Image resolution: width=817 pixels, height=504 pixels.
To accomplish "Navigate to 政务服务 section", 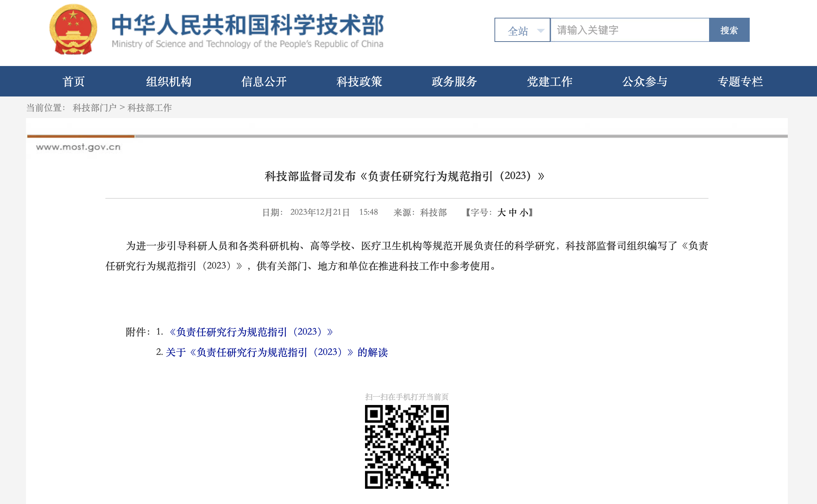I will click(x=454, y=81).
